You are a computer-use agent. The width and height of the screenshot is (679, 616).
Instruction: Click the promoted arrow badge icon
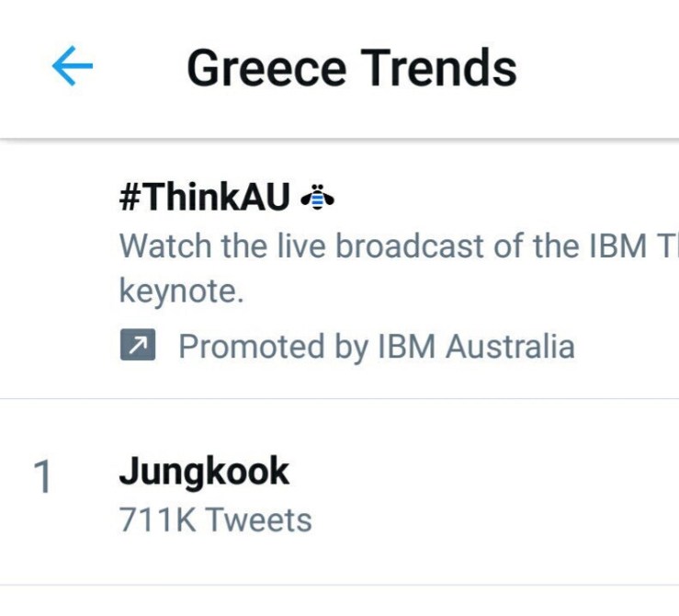(x=138, y=346)
